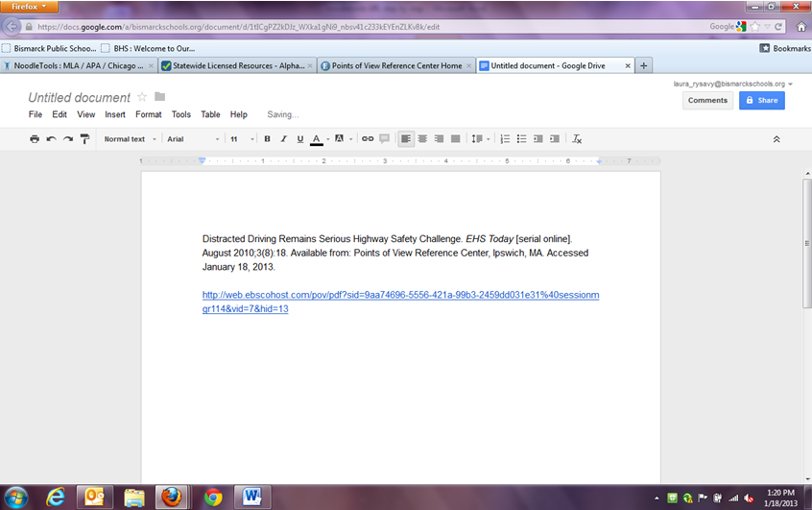Open the Bookmarks button
Image resolution: width=812 pixels, height=510 pixels.
coord(785,48)
